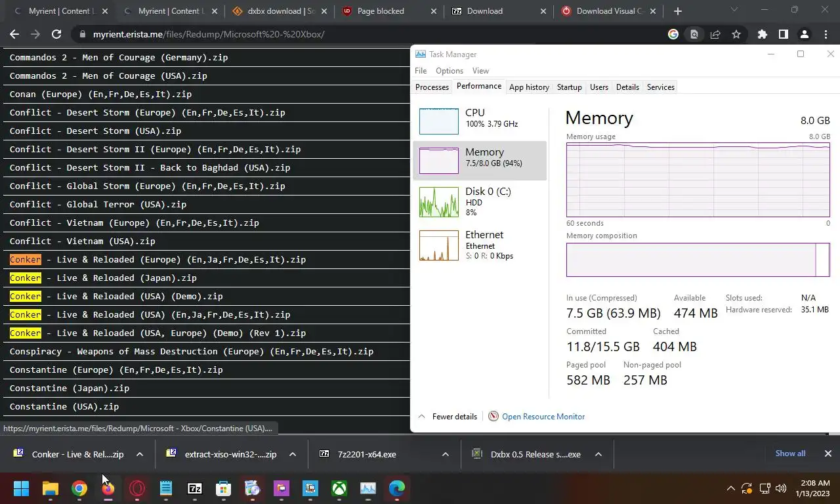Switch to the Startup tab
The width and height of the screenshot is (840, 504).
tap(569, 87)
